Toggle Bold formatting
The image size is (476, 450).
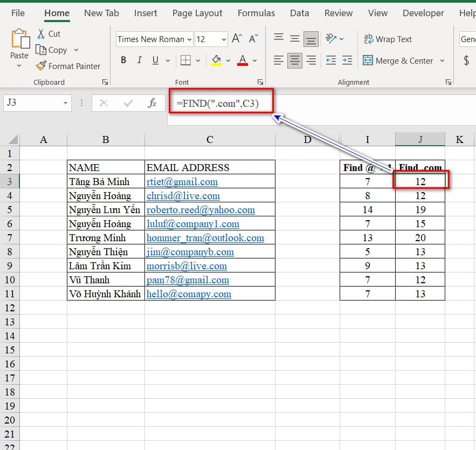coord(123,60)
